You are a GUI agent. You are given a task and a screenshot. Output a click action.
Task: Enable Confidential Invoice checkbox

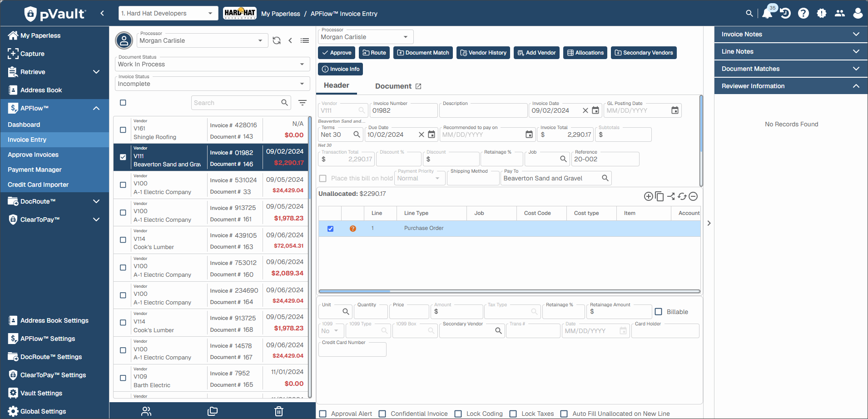click(382, 414)
